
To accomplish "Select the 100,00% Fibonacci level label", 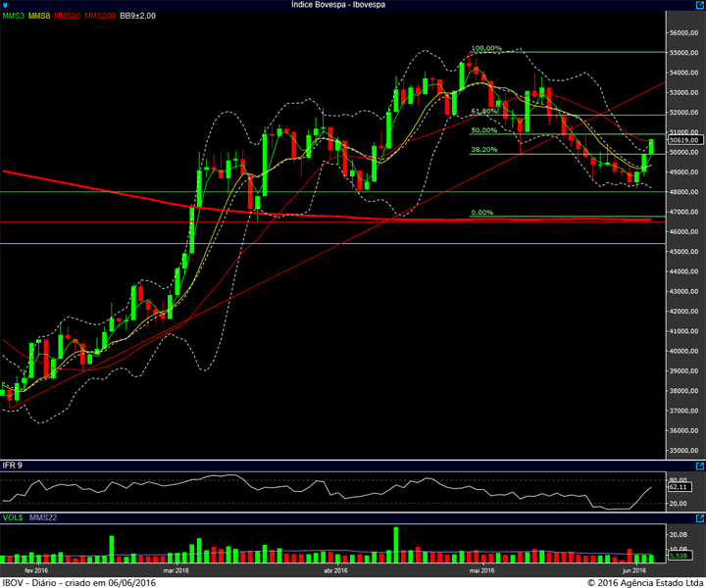I will coord(486,48).
